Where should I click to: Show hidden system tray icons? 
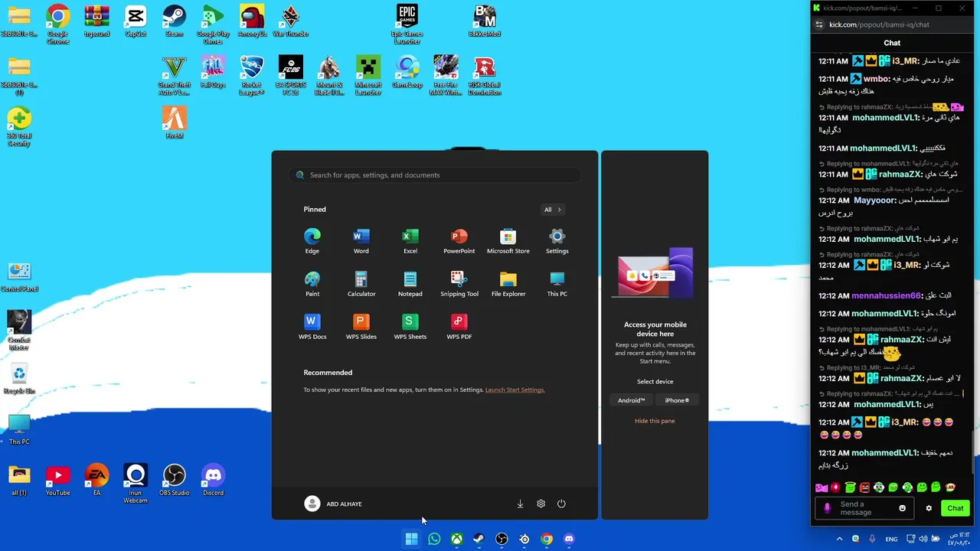[839, 539]
